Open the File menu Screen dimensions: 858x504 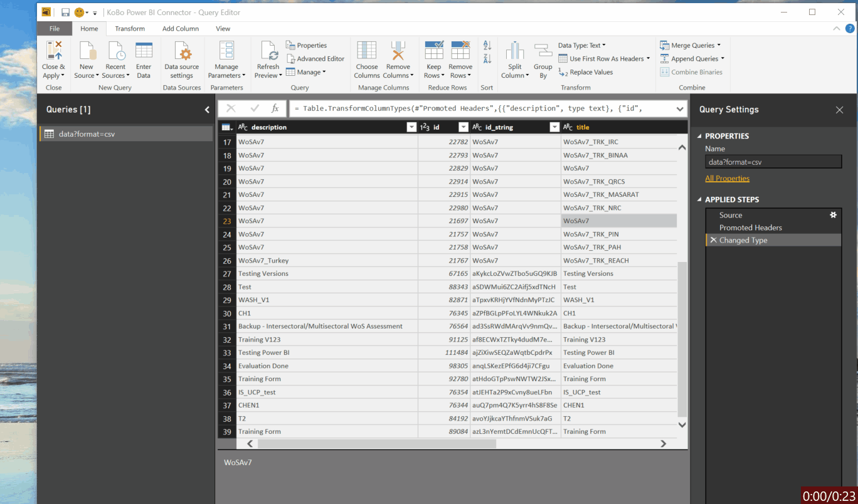click(55, 29)
